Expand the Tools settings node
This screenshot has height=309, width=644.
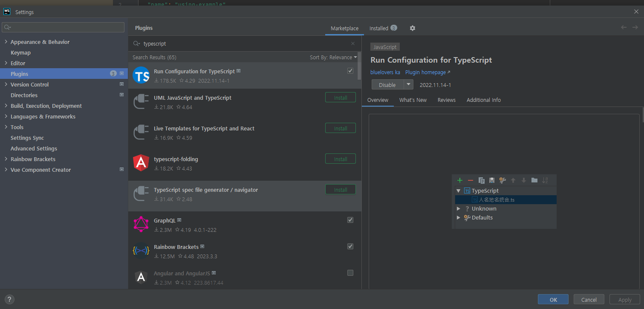point(6,127)
